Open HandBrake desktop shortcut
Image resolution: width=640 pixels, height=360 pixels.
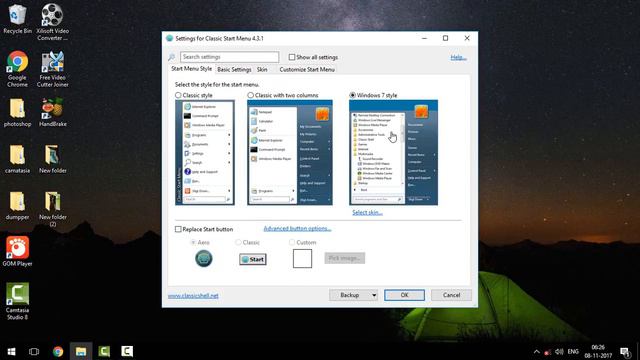(x=52, y=112)
